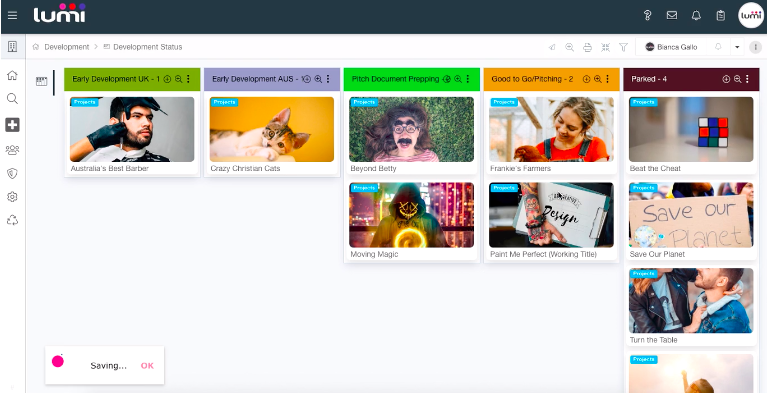This screenshot has width=768, height=404.
Task: Open the lumi profile avatar
Action: click(751, 15)
